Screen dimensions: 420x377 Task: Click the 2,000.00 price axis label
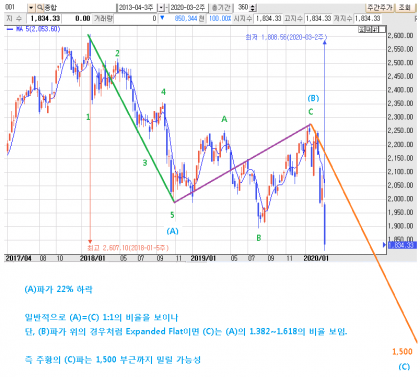click(400, 199)
